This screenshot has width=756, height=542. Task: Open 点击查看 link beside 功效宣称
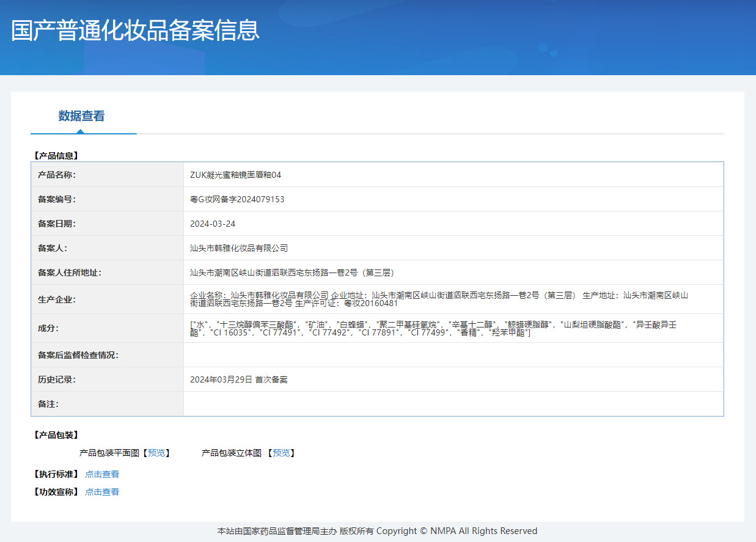point(102,492)
